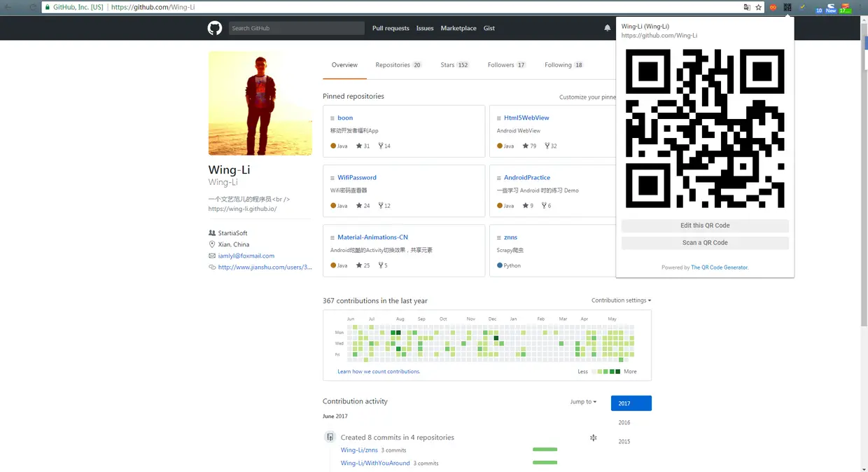Click the QR code extension icon
Image resolution: width=868 pixels, height=472 pixels.
point(787,8)
